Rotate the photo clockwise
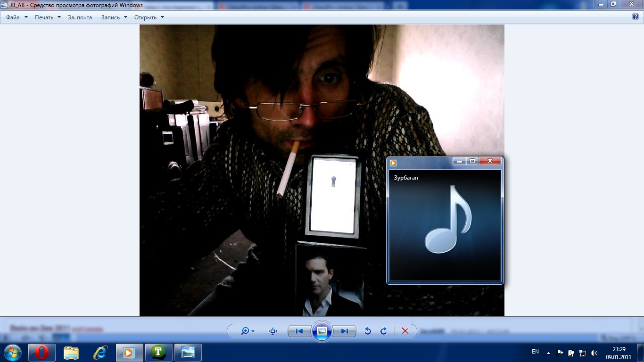Viewport: 644px width, 362px height. pos(384,331)
